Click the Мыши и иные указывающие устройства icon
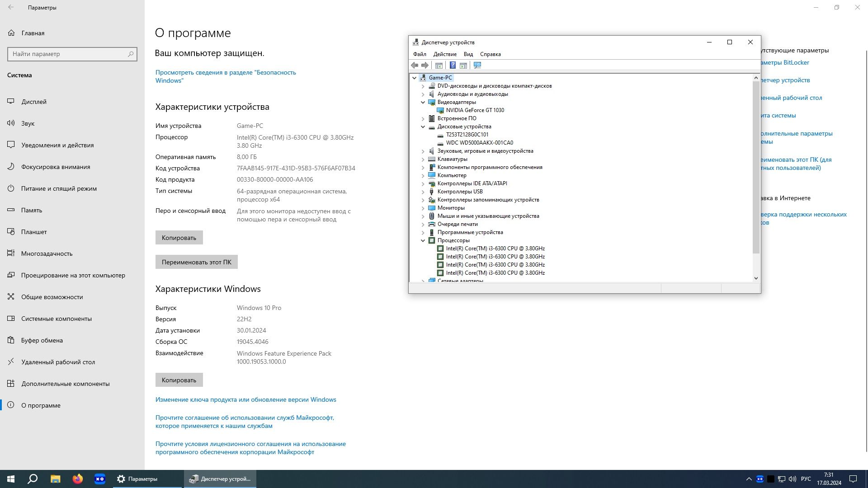The image size is (868, 488). click(x=432, y=216)
